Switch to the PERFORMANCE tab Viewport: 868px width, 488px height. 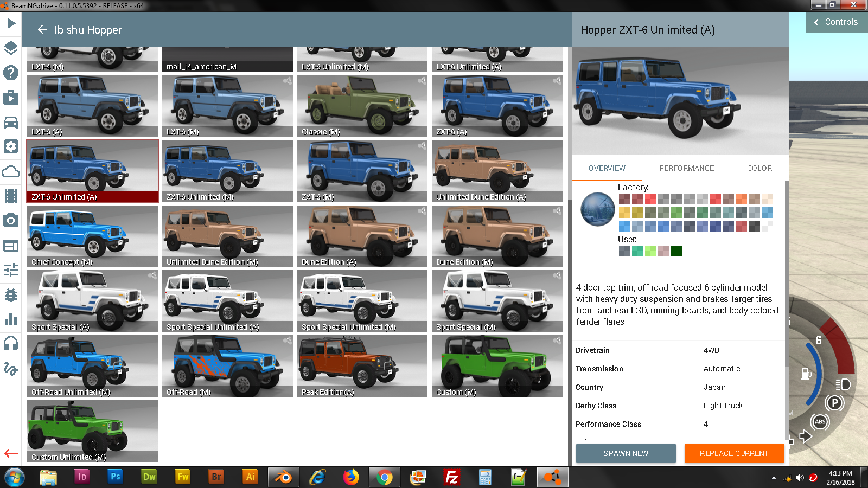click(x=686, y=168)
